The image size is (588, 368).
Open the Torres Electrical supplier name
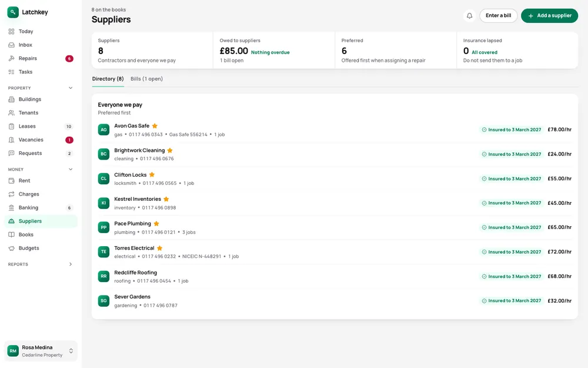coord(134,248)
